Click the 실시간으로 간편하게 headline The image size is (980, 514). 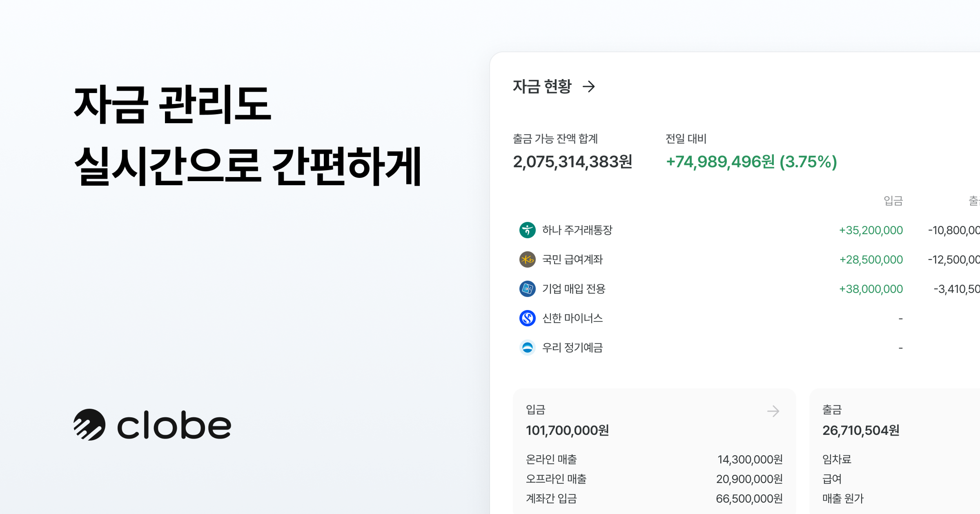pyautogui.click(x=248, y=166)
